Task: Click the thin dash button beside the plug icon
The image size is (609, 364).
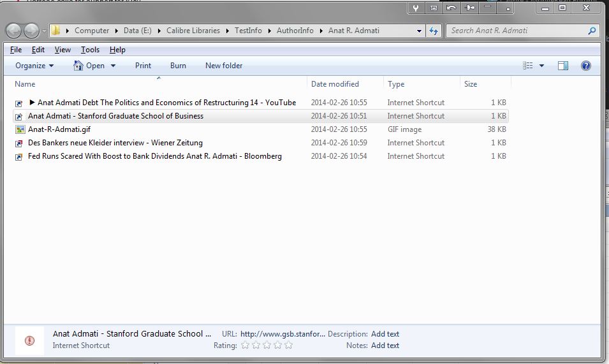Action: pyautogui.click(x=488, y=7)
